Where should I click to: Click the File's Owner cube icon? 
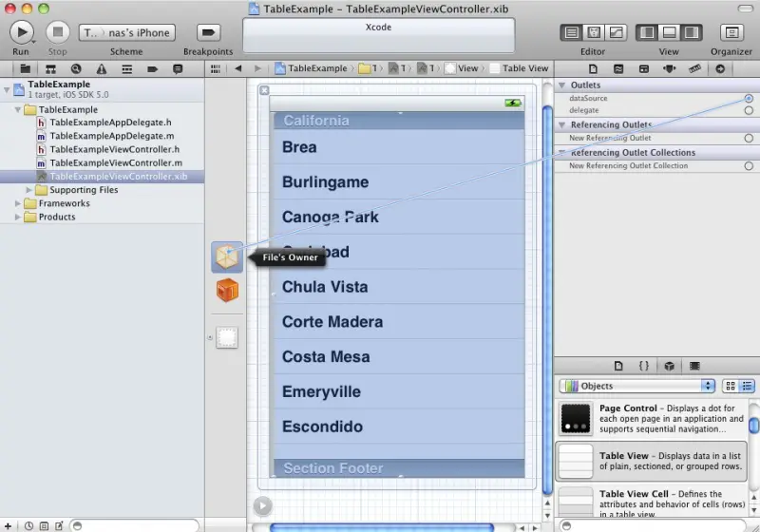pos(227,256)
